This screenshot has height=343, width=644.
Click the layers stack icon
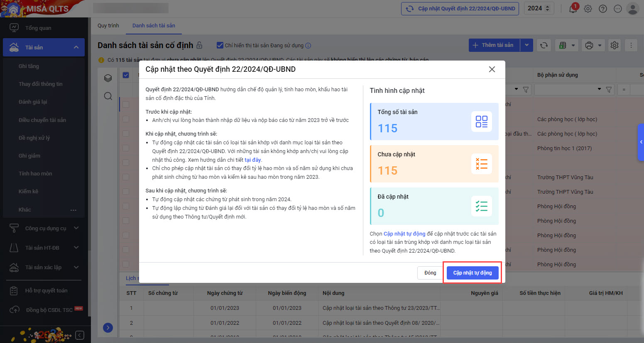point(108,78)
